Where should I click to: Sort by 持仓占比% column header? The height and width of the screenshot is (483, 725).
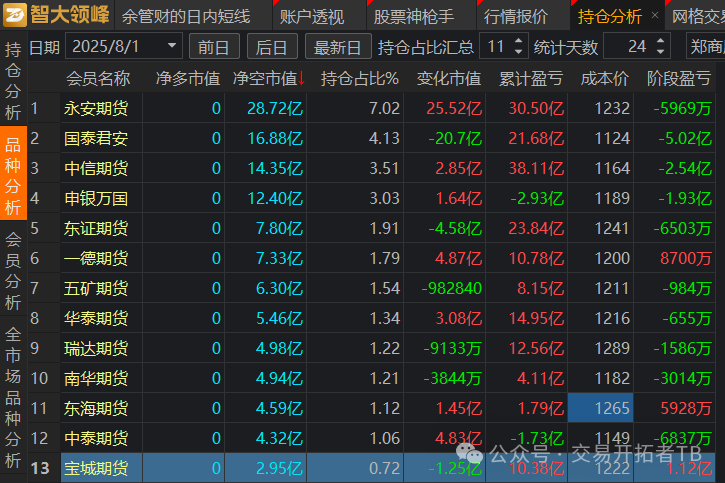(x=359, y=79)
